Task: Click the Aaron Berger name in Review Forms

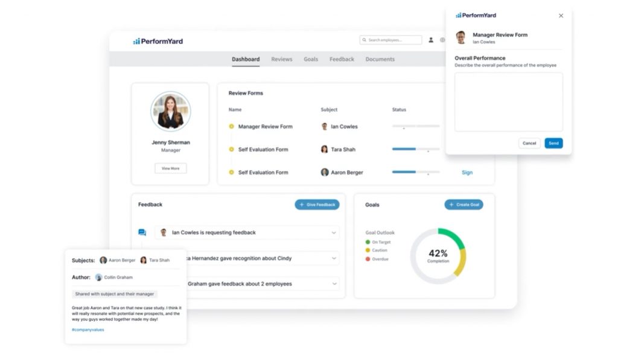Action: 347,172
